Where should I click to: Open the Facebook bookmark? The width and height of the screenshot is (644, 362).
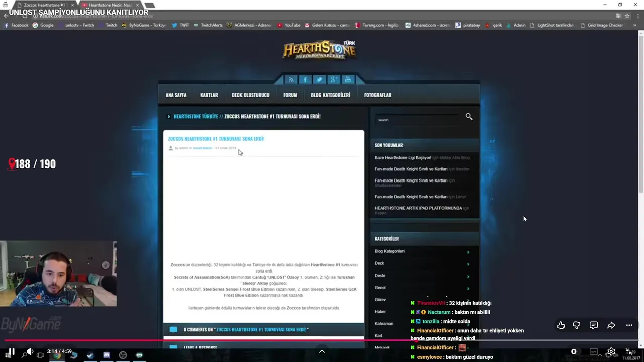coord(16,25)
